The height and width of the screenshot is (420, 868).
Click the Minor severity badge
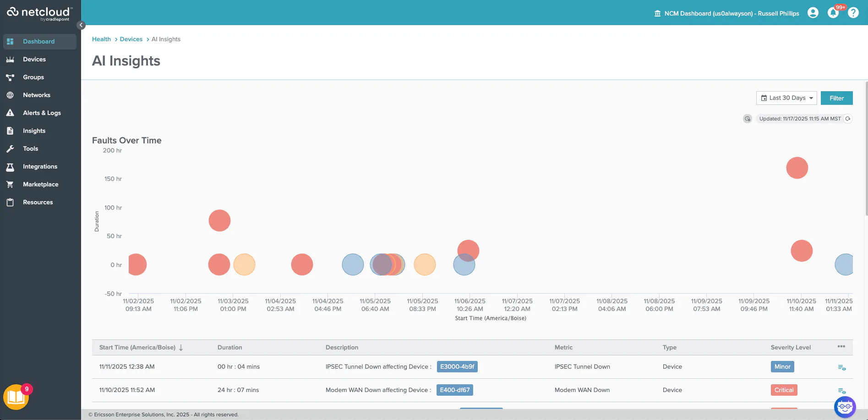click(782, 366)
